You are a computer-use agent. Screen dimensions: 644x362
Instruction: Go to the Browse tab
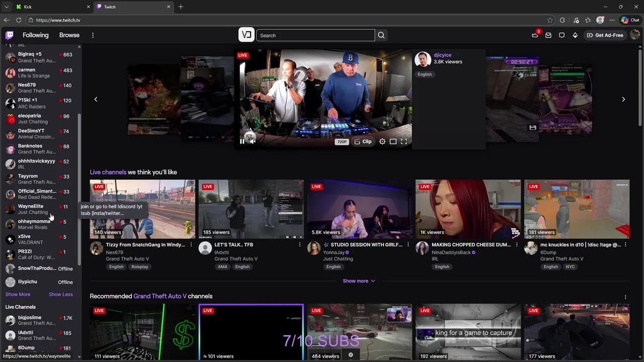[69, 35]
